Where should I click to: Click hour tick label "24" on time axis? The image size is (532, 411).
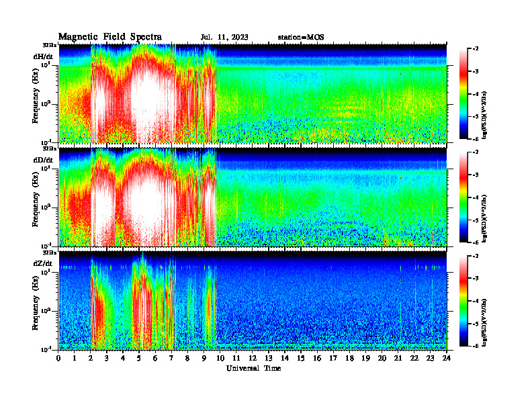[447, 358]
